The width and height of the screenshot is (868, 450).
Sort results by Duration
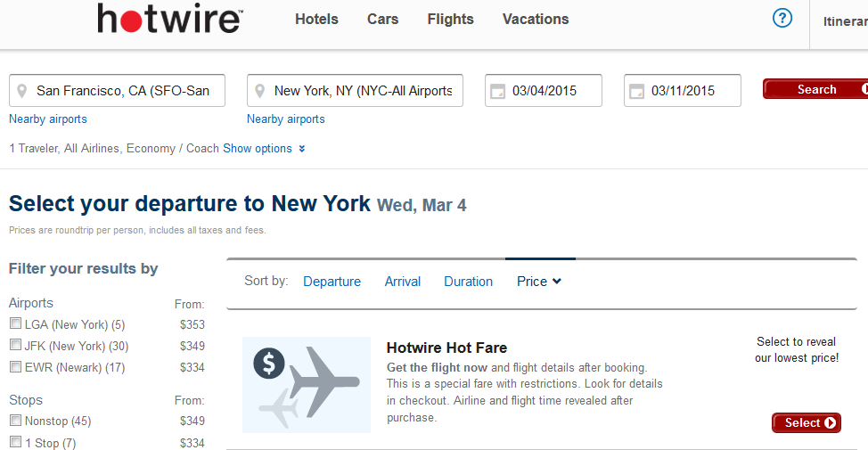click(468, 282)
